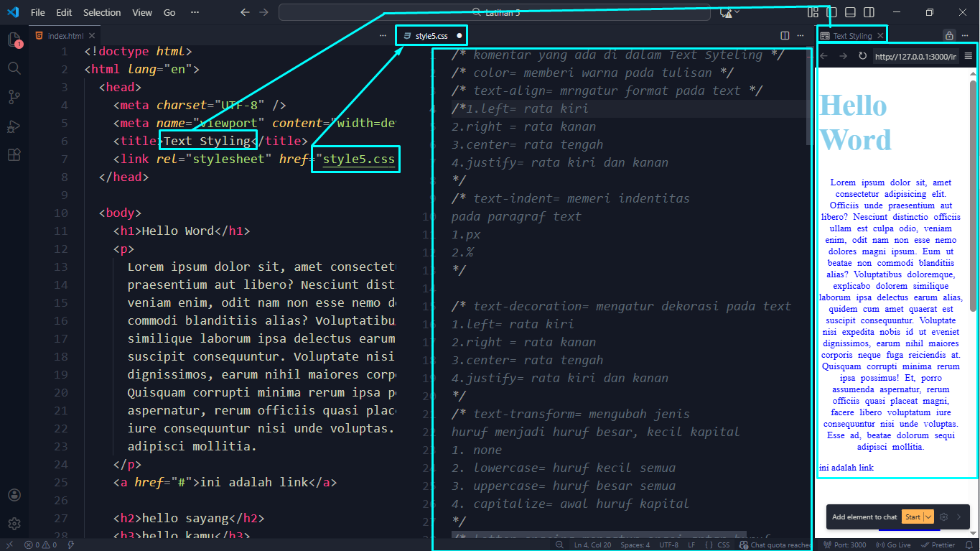The height and width of the screenshot is (551, 980).
Task: Reload the live preview page
Action: tap(862, 56)
